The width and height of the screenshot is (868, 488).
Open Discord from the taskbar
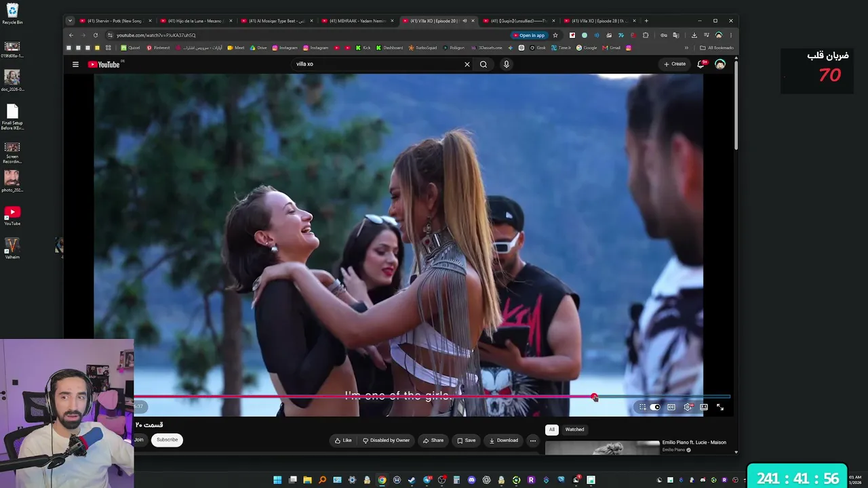[471, 481]
